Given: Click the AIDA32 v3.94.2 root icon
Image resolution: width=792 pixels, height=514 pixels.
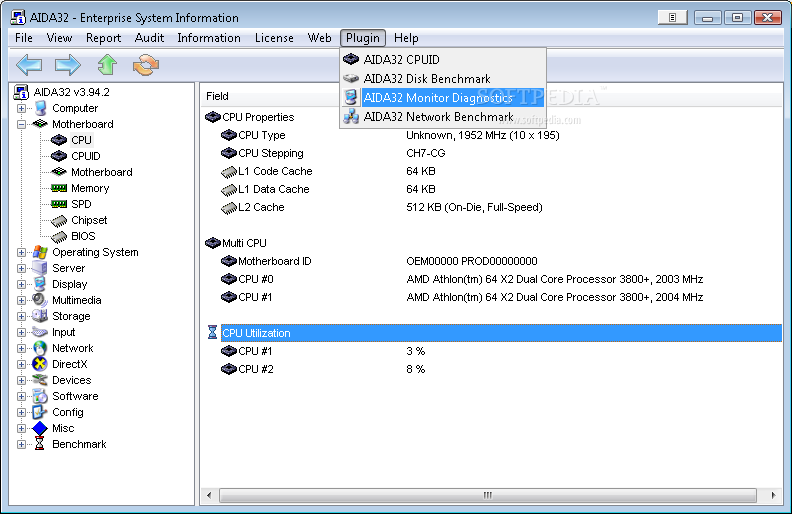Looking at the screenshot, I should 21,92.
